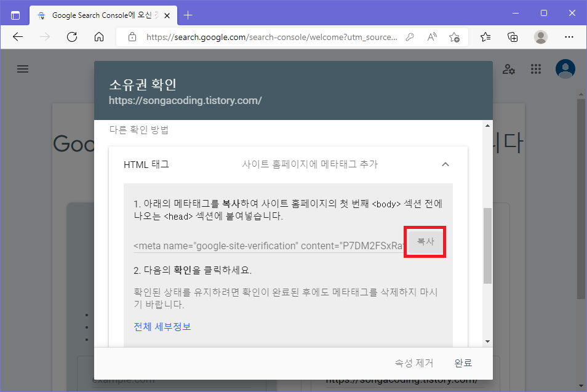Click the page scrollbar down arrow
Image resolution: width=587 pixels, height=392 pixels.
(581, 386)
